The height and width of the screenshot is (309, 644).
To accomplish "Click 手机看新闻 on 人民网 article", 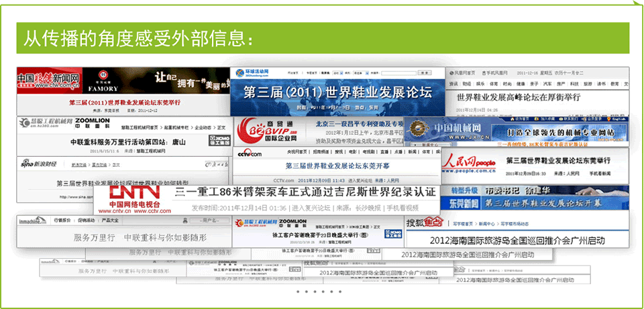I will (600, 174).
